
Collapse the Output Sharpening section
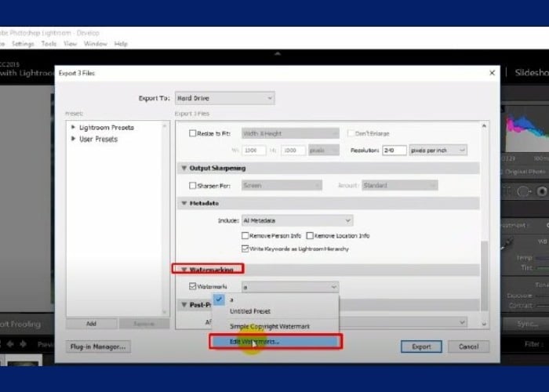[x=184, y=168]
